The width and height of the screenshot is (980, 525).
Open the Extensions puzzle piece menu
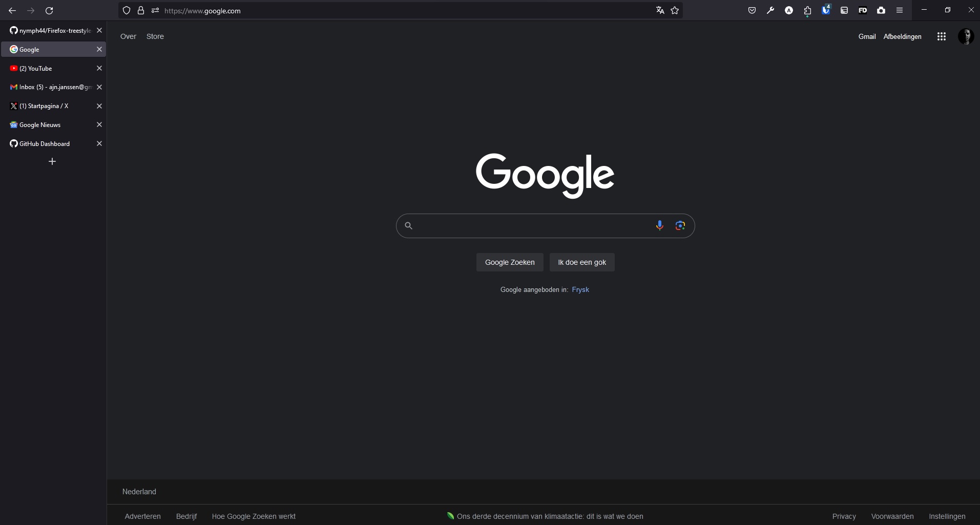pos(807,10)
